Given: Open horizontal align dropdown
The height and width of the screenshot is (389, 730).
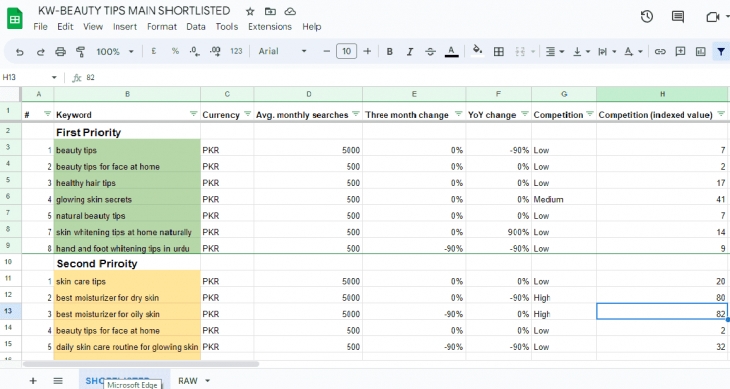Looking at the screenshot, I should pos(554,52).
